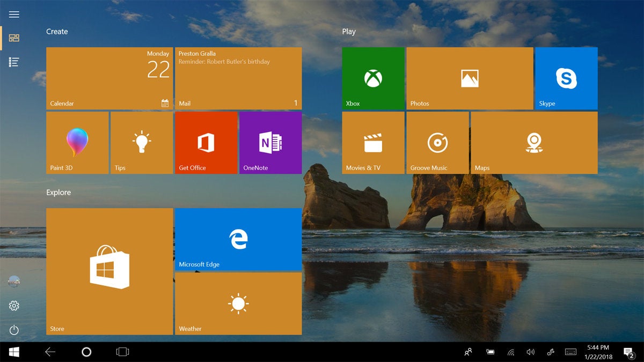
Task: Open the Groove Music tile
Action: click(438, 143)
